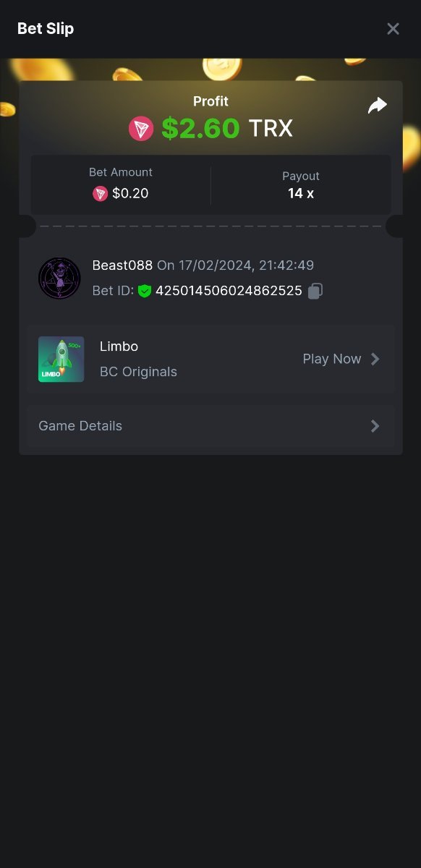This screenshot has height=868, width=421.
Task: Click the Limbo rocket game thumbnail
Action: (x=61, y=359)
